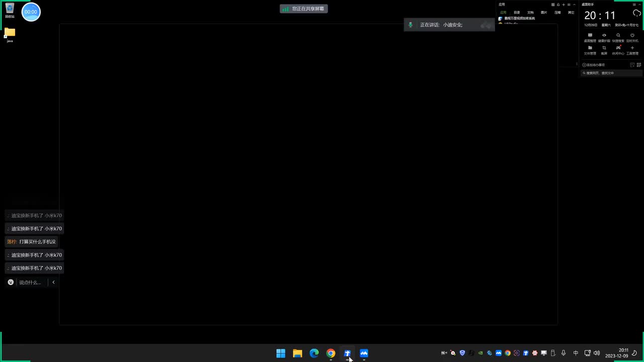Image resolution: width=644 pixels, height=362 pixels.
Task: Open the menu icon in 应用 panel header
Action: pos(569,5)
